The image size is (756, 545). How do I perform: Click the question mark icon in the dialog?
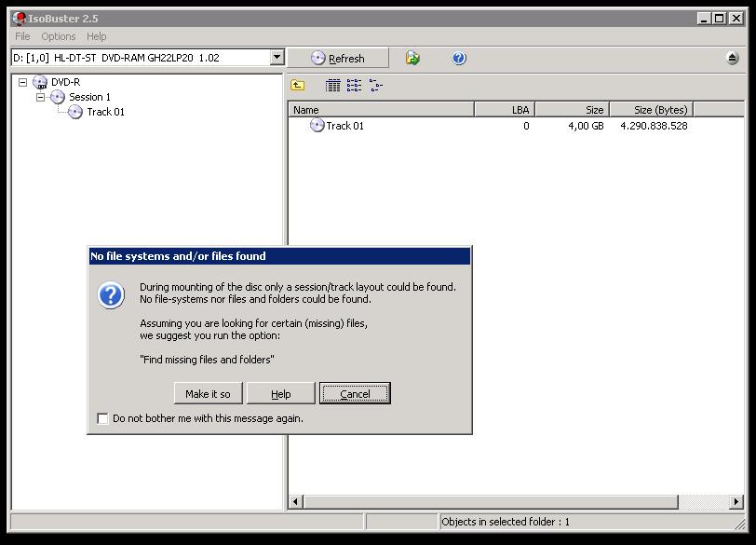coord(111,294)
